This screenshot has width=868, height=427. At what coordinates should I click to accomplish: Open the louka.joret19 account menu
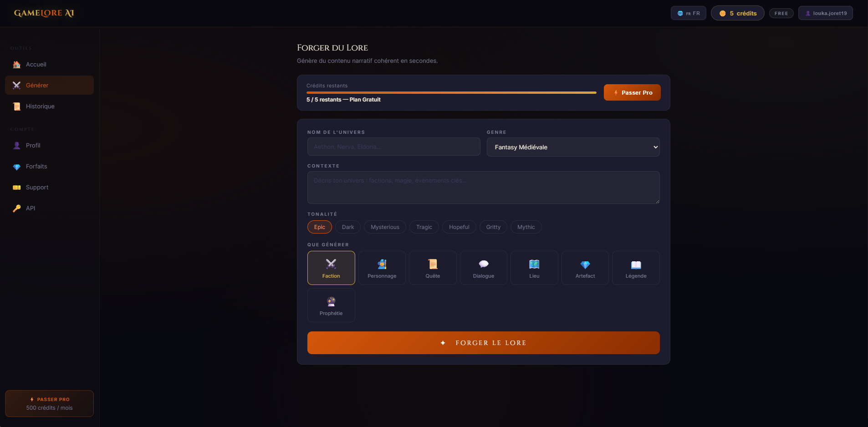[x=826, y=13]
